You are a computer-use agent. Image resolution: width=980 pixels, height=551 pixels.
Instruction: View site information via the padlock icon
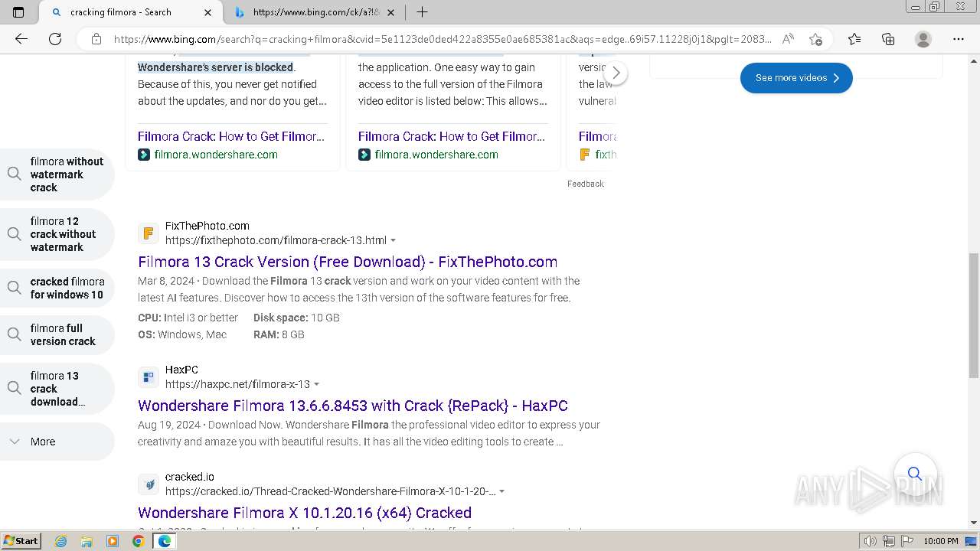(x=96, y=39)
